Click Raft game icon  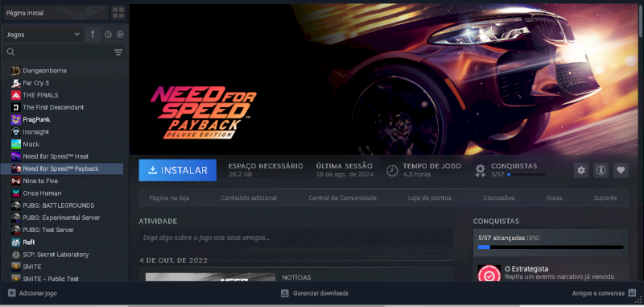(16, 242)
